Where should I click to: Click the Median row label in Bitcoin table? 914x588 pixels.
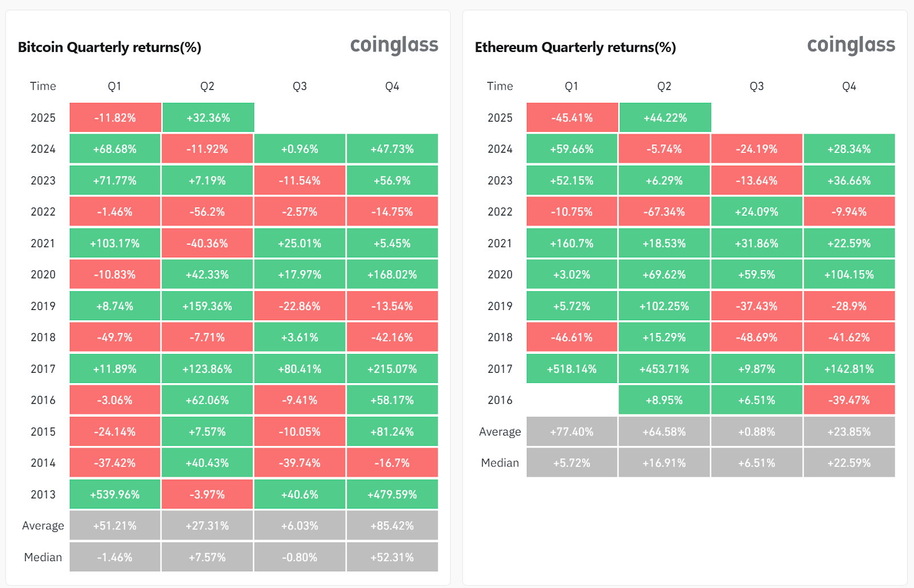(43, 557)
